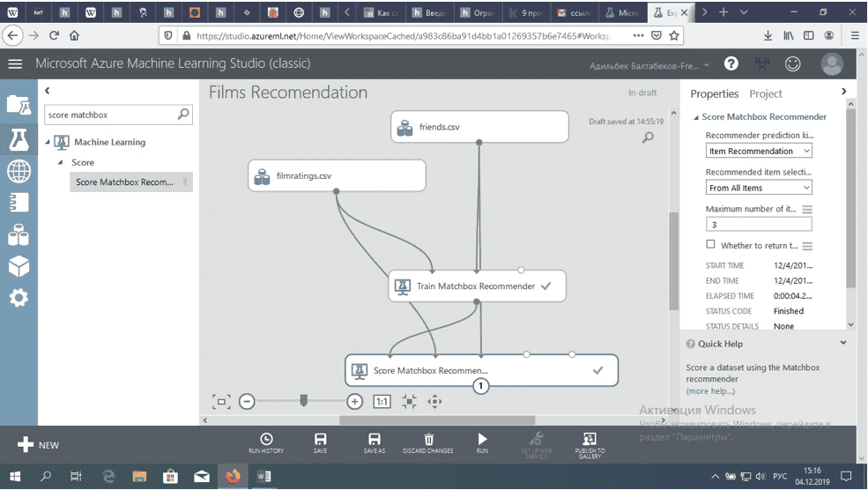Collapse the Machine Learning tree node
868x490 pixels.
[48, 142]
